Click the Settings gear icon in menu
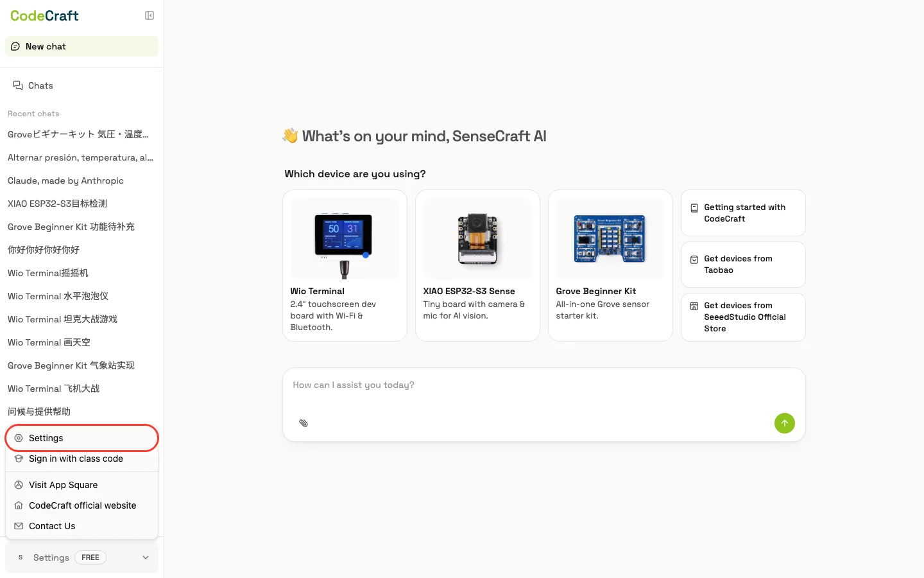The width and height of the screenshot is (924, 578). click(x=19, y=438)
